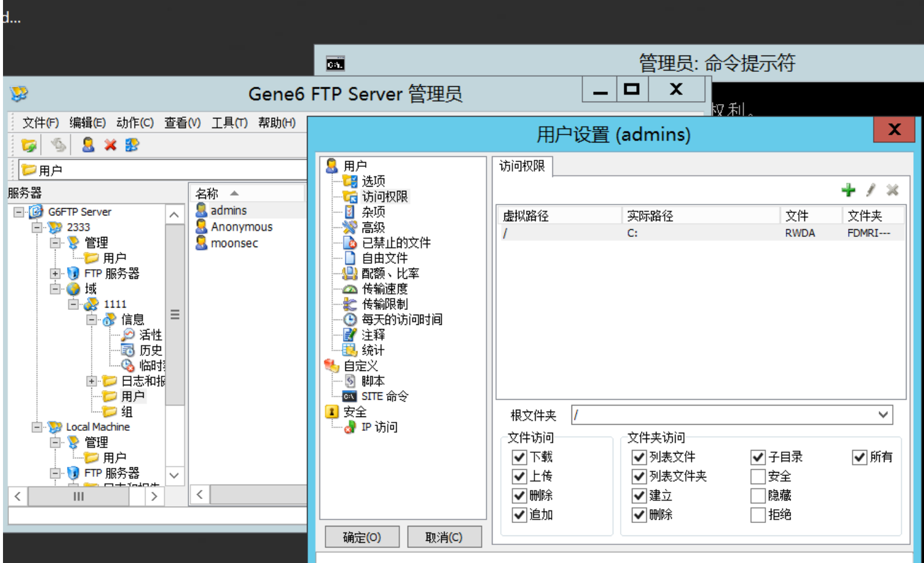Select 高级 in user settings tree
Viewport: 924px width, 563px height.
pyautogui.click(x=373, y=227)
